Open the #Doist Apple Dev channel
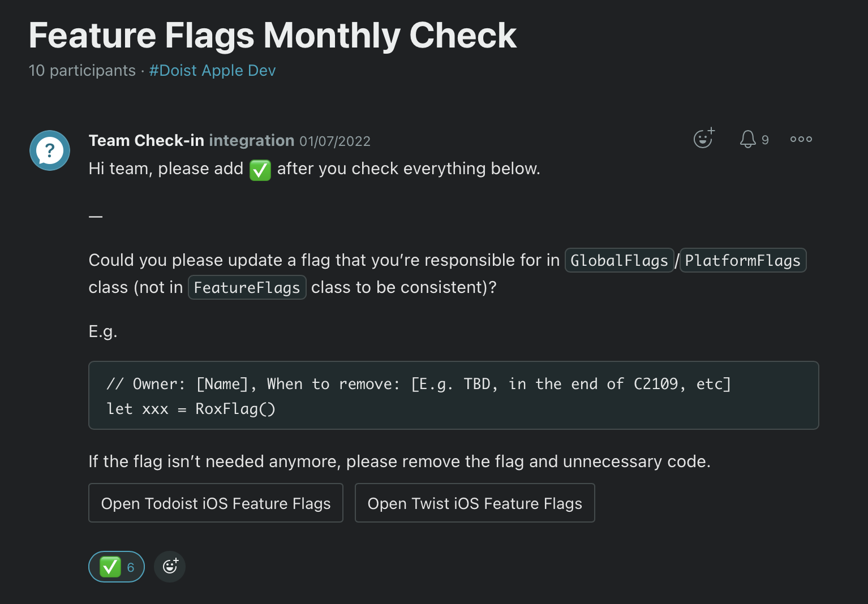 point(212,70)
